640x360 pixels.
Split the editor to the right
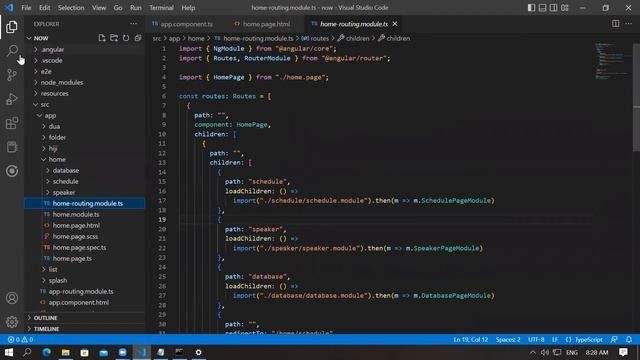[x=616, y=24]
